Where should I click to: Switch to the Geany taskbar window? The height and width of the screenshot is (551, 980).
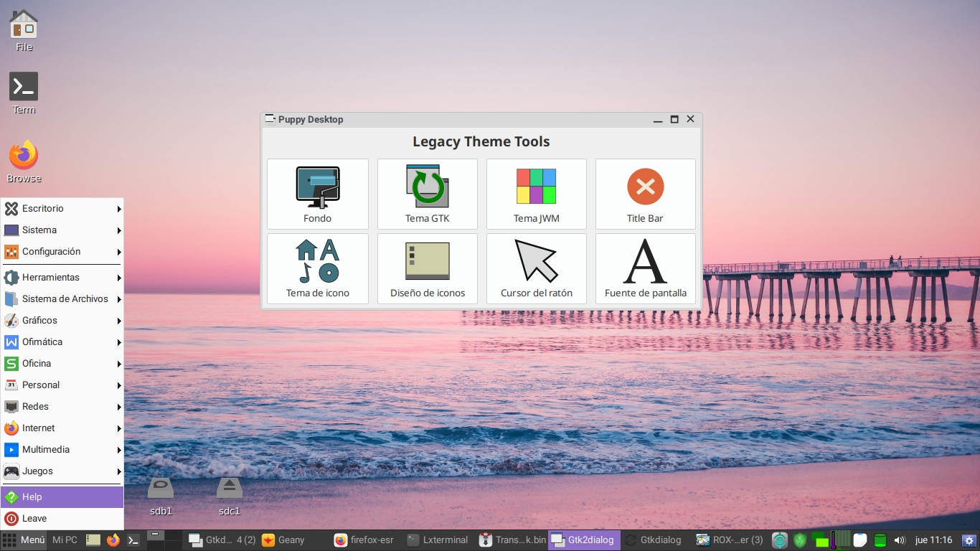click(295, 540)
